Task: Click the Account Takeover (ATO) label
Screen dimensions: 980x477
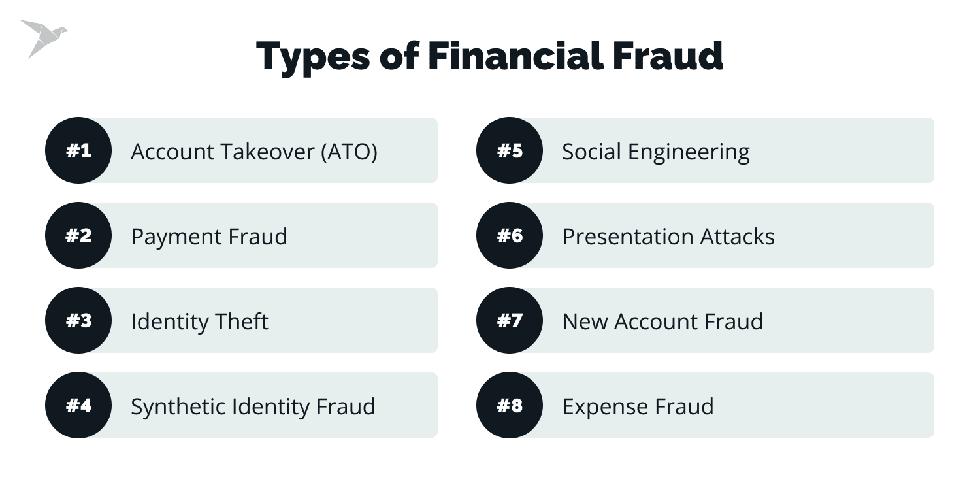Action: click(x=253, y=152)
